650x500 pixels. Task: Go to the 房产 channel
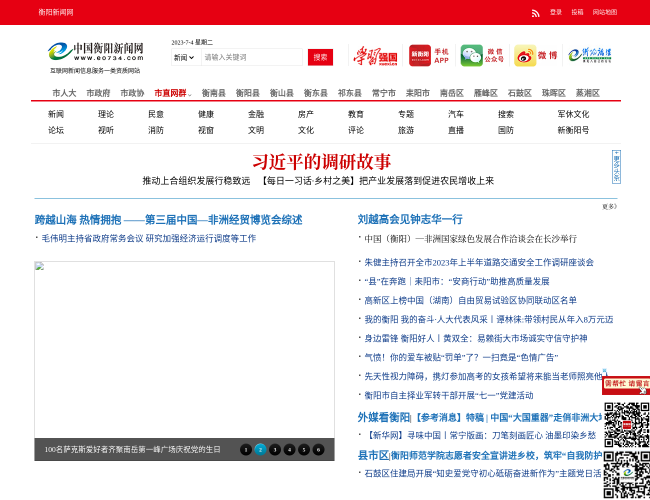coord(306,114)
